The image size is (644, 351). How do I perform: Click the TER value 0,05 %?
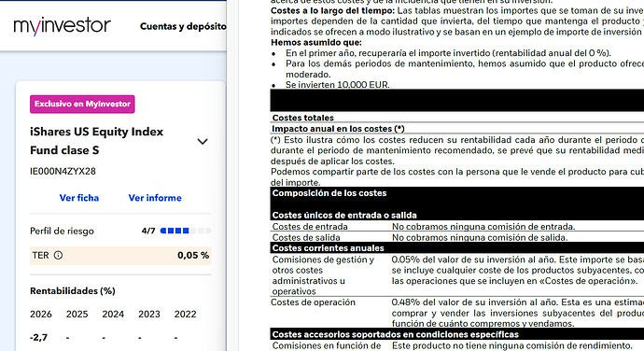click(193, 255)
